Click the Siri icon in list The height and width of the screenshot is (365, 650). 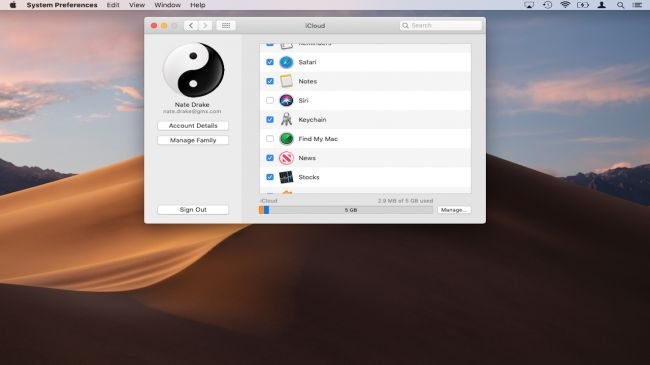coord(286,100)
